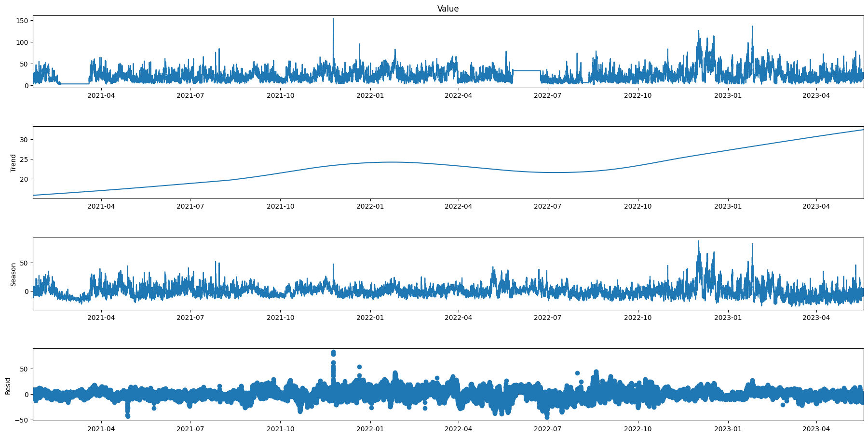This screenshot has width=868, height=437.
Task: Select the 20 tick on the Trend plot
Action: pyautogui.click(x=25, y=179)
